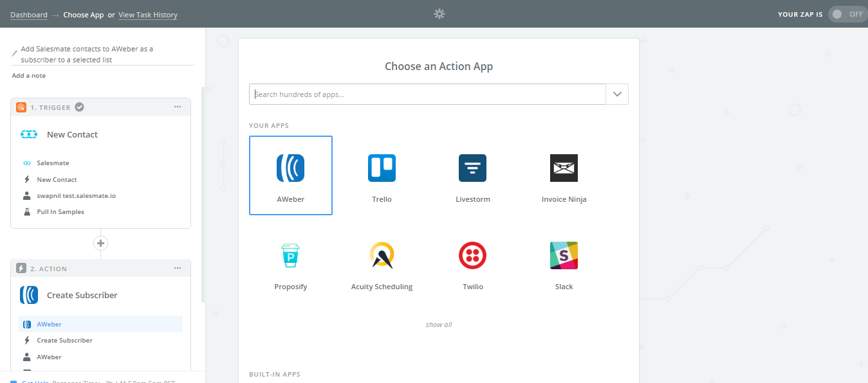Screen dimensions: 868x383
Task: Choose the Trello app icon
Action: [382, 168]
